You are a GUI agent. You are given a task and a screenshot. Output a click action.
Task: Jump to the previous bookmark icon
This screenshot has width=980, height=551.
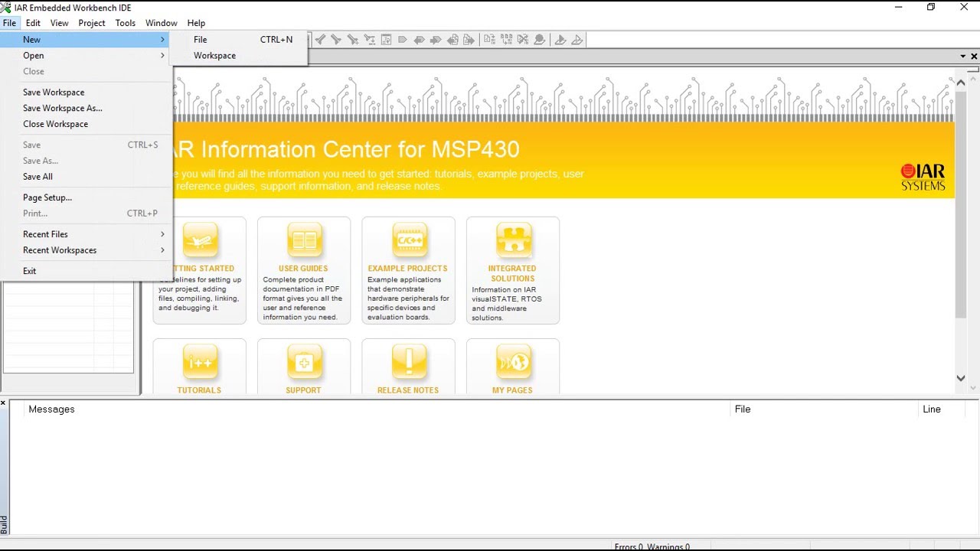tap(420, 40)
